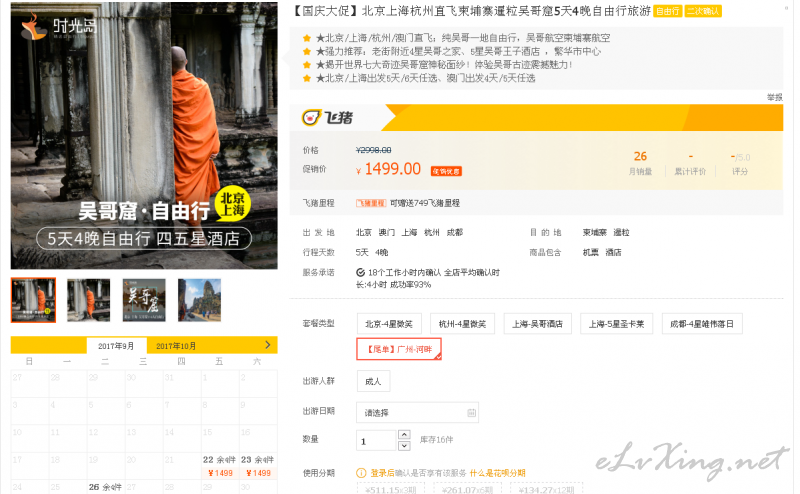Viewport: 800px width, 494px height.
Task: Click the 促销优惠 badge beside price
Action: pyautogui.click(x=446, y=171)
